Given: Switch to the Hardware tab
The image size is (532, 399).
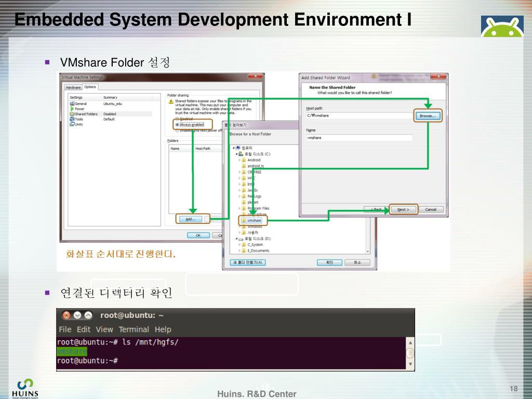Looking at the screenshot, I should 73,87.
